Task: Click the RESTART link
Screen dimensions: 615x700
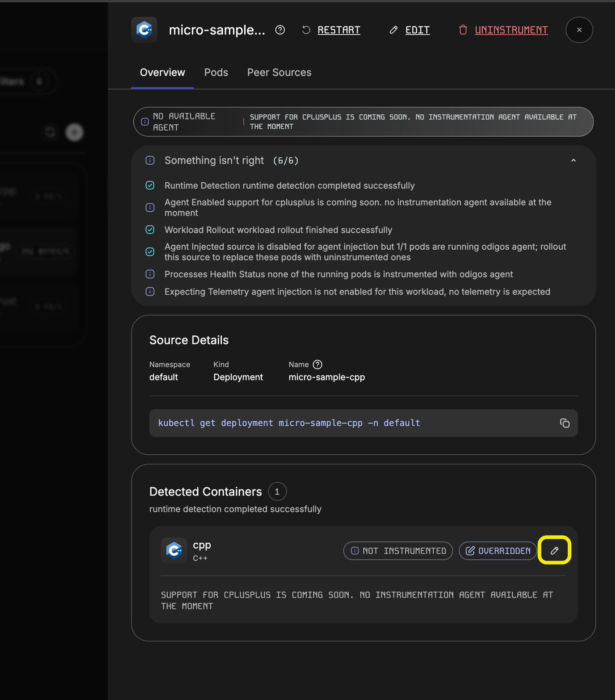Action: click(339, 30)
